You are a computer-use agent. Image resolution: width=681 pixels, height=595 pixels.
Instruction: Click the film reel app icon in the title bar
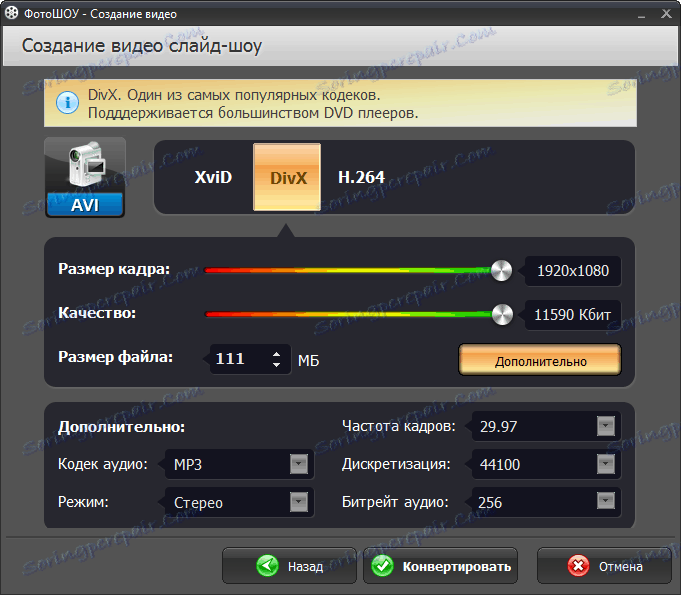[x=12, y=13]
